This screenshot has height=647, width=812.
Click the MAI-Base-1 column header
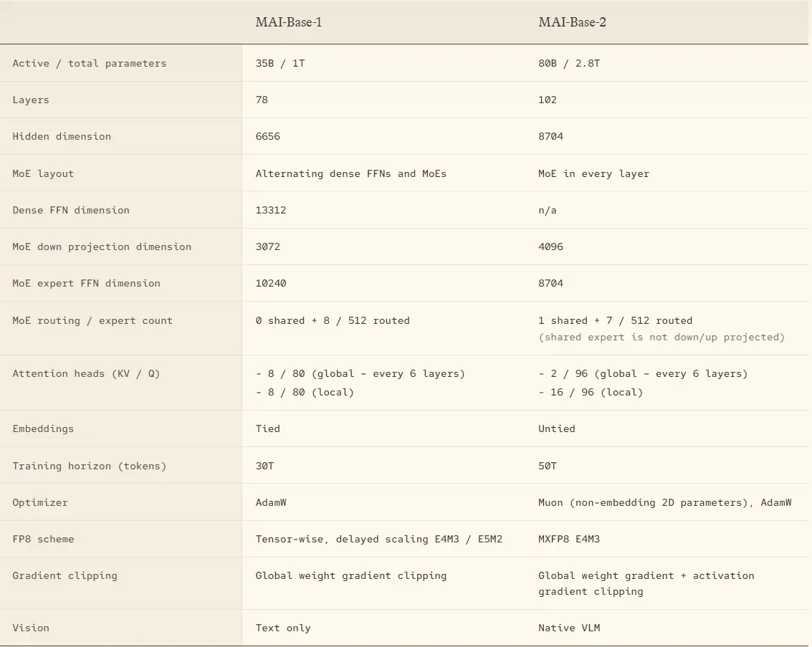tap(288, 22)
